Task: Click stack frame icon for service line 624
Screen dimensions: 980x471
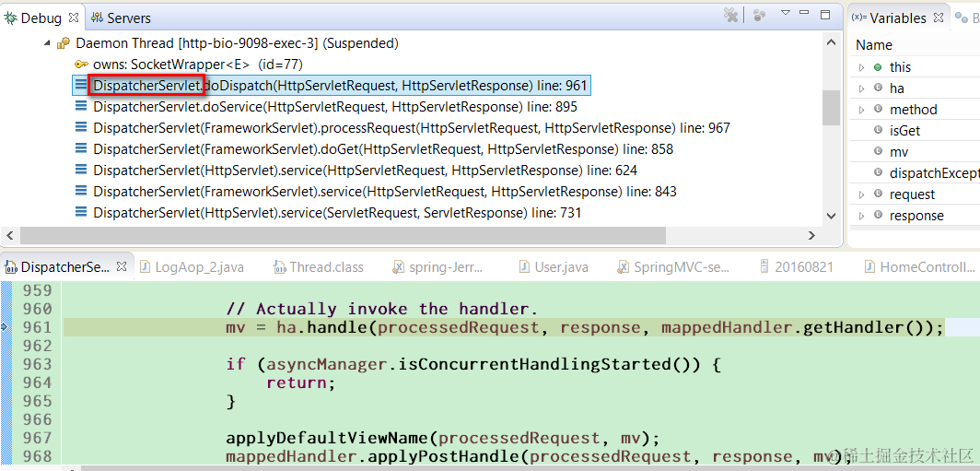Action: 81,171
